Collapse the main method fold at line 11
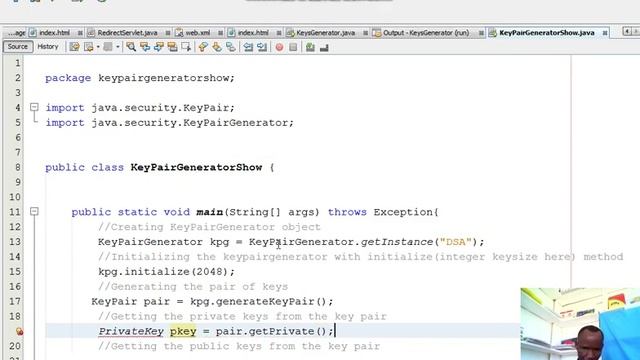This screenshot has width=640, height=360. point(34,211)
